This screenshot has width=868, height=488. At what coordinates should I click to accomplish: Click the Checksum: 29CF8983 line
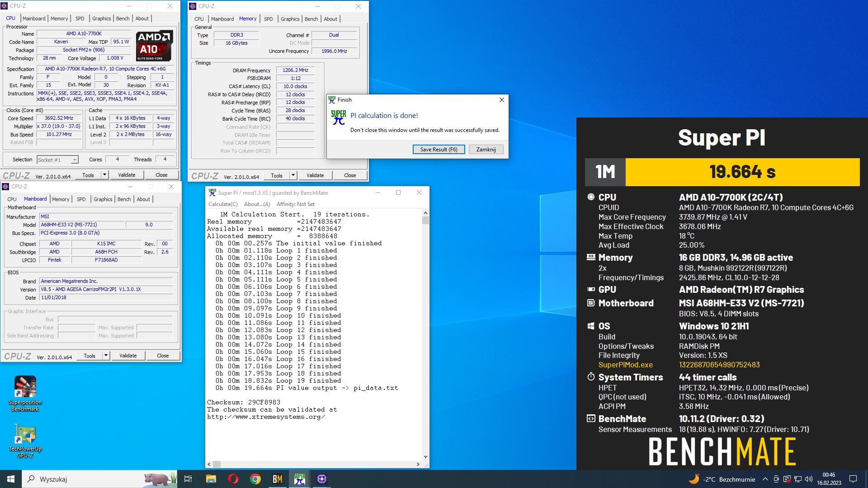pos(244,402)
